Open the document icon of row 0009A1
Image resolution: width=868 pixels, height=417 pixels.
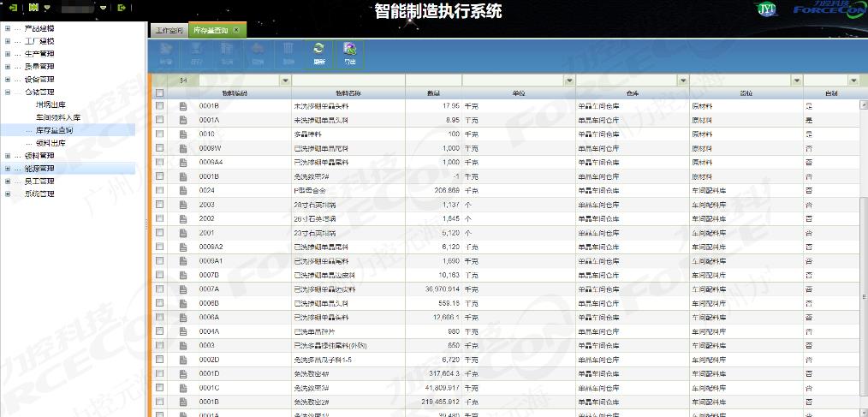[x=183, y=261]
